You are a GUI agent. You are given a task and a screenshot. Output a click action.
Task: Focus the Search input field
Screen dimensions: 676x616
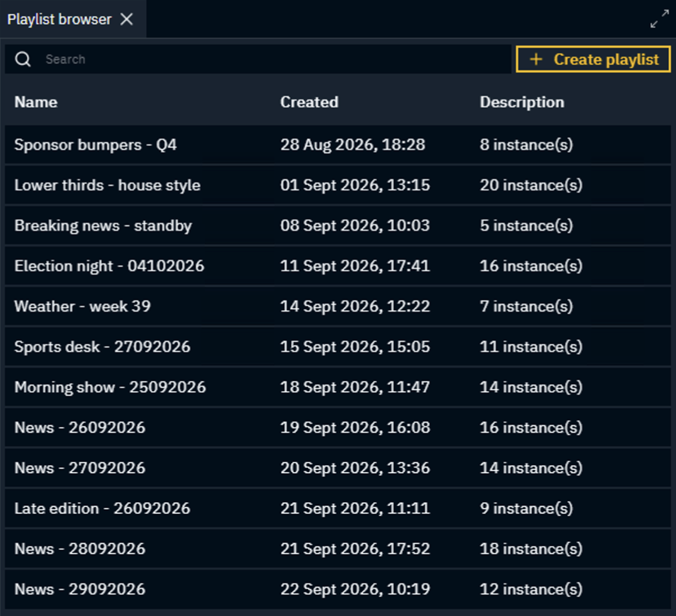(x=258, y=59)
